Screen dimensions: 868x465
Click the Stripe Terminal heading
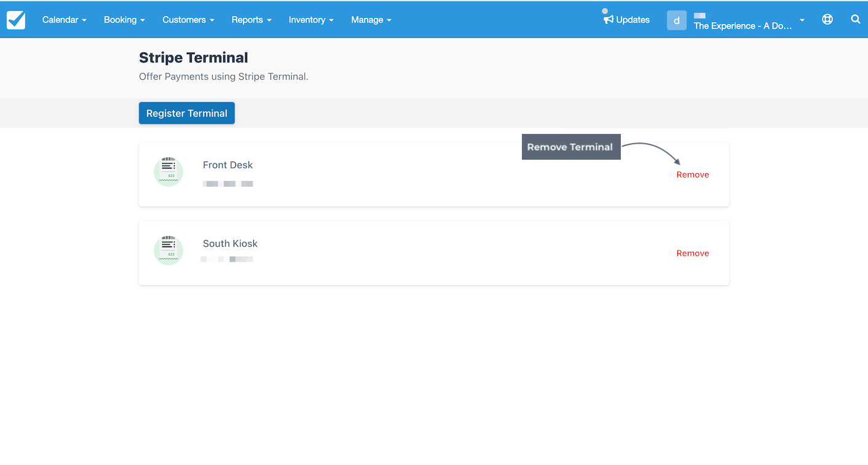click(194, 58)
